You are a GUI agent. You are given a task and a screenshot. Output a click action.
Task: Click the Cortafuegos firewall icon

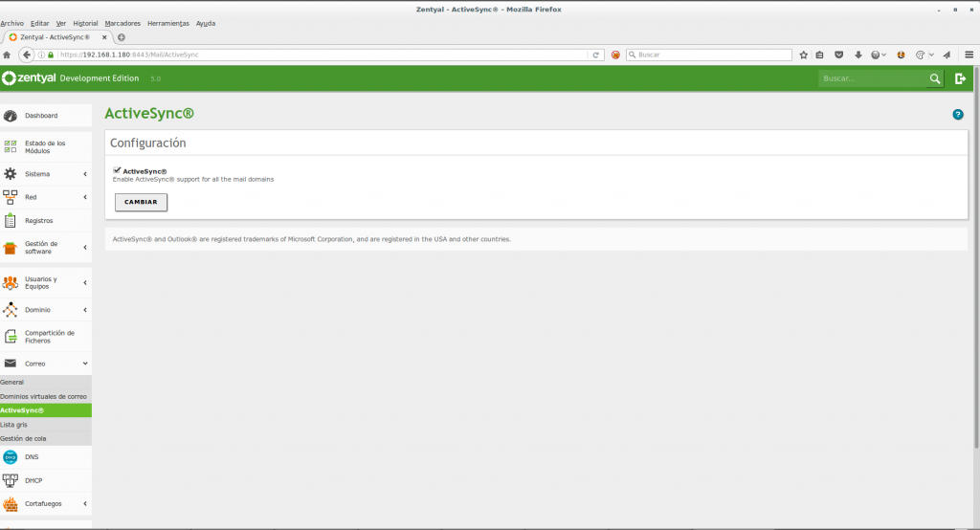tap(11, 503)
